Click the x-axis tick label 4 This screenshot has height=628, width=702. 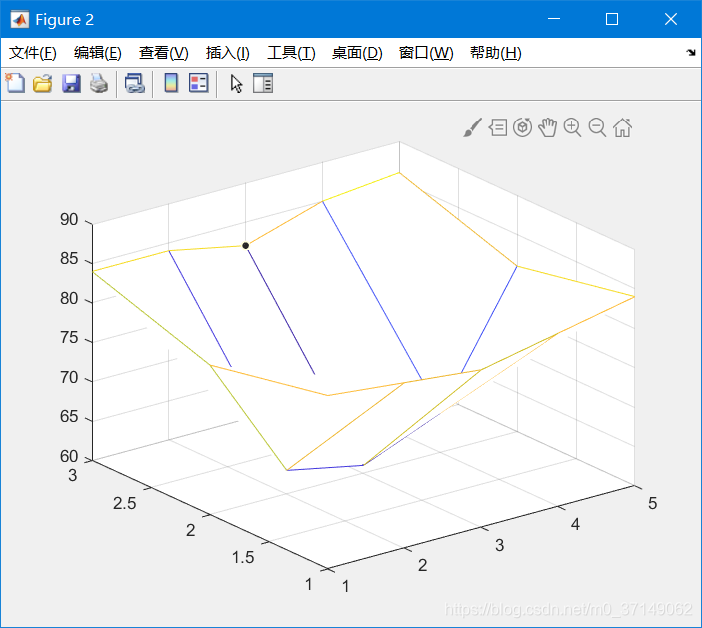(x=575, y=524)
